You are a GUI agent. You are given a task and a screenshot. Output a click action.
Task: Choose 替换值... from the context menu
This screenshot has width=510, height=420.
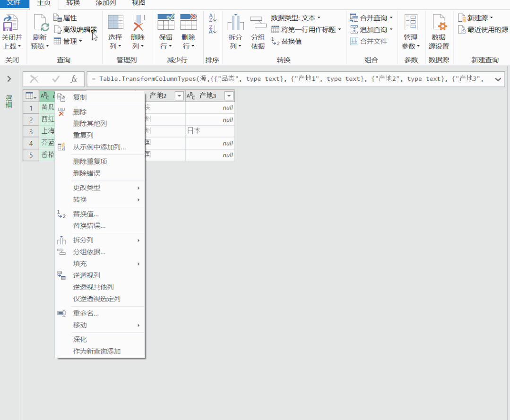100,214
